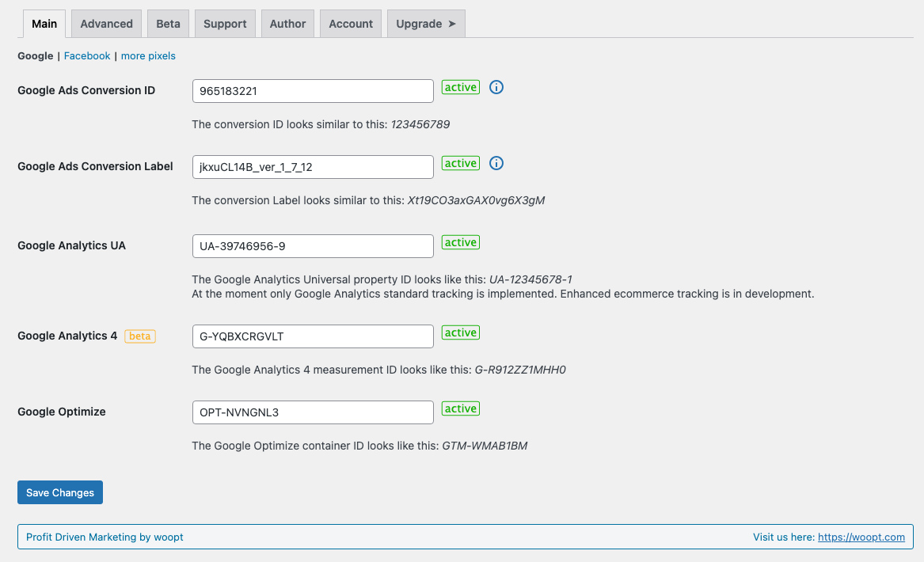Viewport: 924px width, 562px height.
Task: Click the beta badge on Google Analytics 4
Action: [140, 336]
